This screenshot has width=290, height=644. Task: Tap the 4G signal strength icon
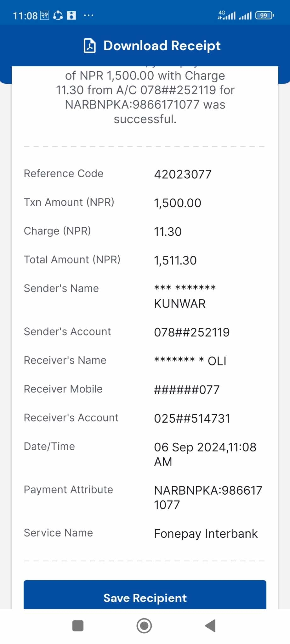pos(226,15)
